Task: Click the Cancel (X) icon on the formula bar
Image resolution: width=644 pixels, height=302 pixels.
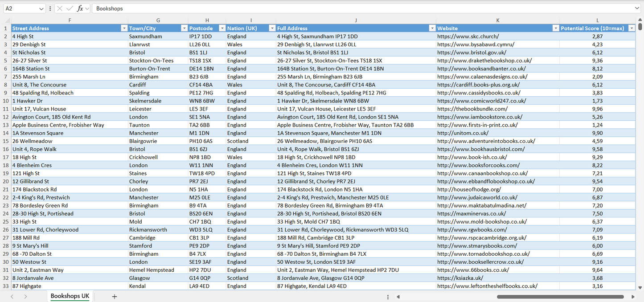Action: tap(60, 8)
